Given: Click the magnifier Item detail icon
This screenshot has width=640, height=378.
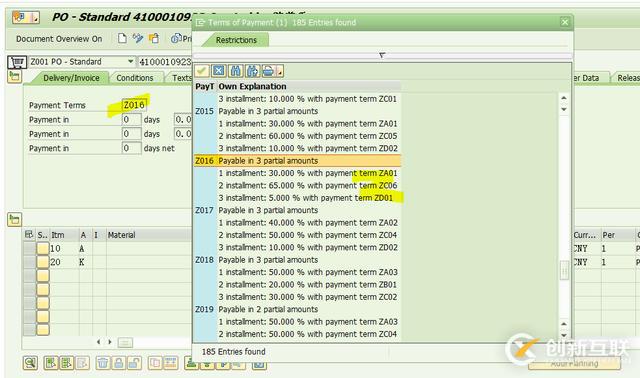Looking at the screenshot, I should (31, 362).
